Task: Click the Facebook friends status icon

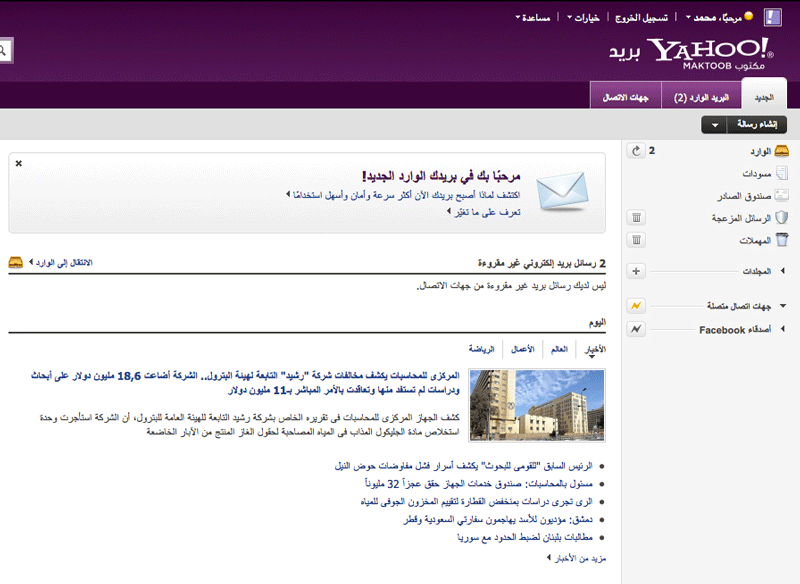Action: pos(637,330)
